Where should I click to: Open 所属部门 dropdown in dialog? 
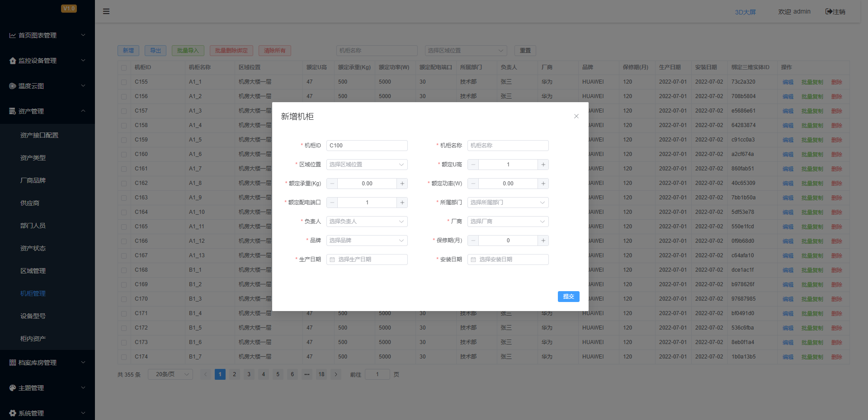point(508,203)
